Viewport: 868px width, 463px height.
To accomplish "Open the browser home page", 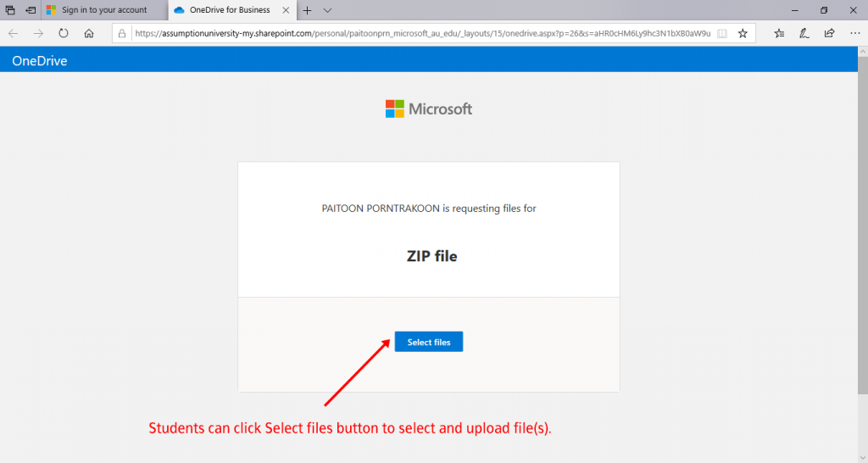I will [x=88, y=33].
